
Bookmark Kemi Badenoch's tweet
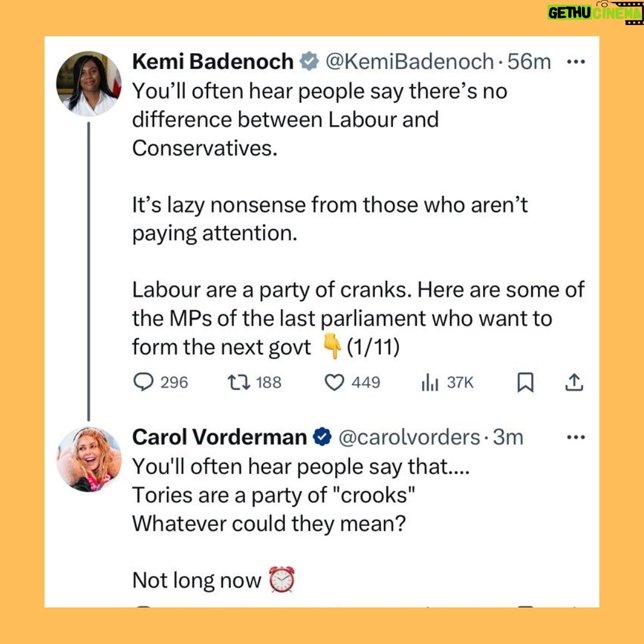point(525,383)
